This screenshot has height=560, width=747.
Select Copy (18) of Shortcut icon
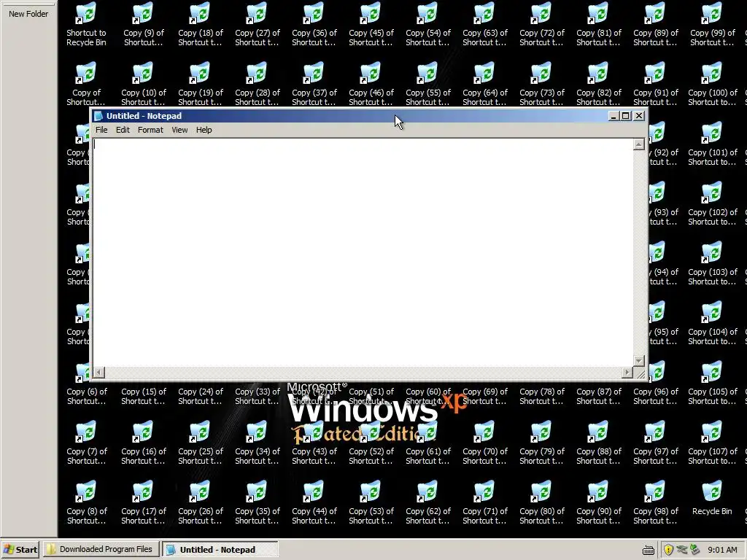(x=201, y=24)
